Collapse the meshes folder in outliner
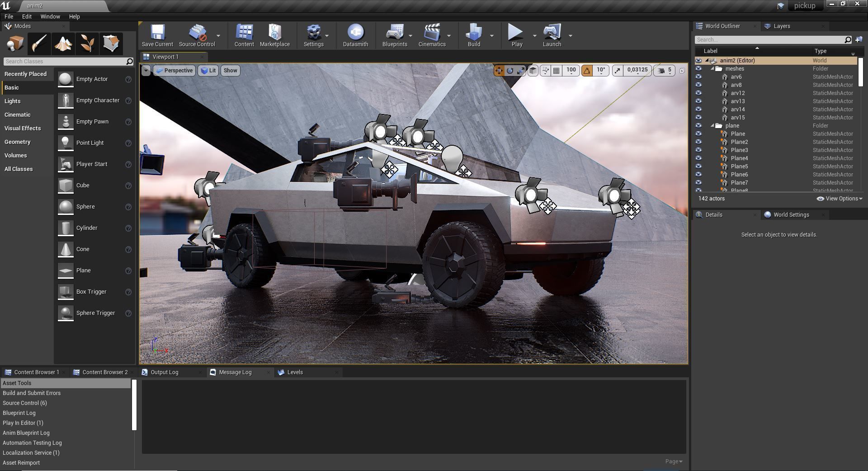Image resolution: width=868 pixels, height=471 pixels. click(x=713, y=69)
